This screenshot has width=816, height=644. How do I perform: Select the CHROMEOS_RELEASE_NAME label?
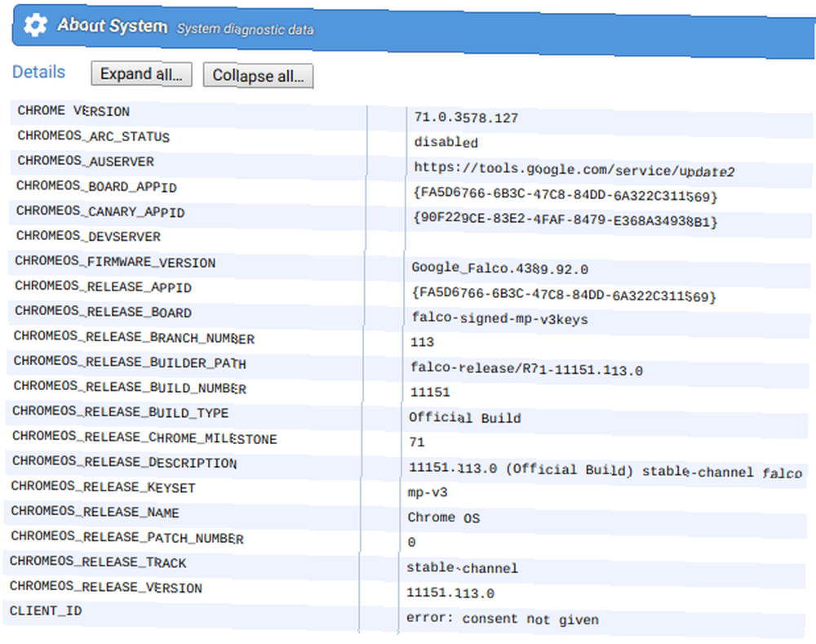95,512
